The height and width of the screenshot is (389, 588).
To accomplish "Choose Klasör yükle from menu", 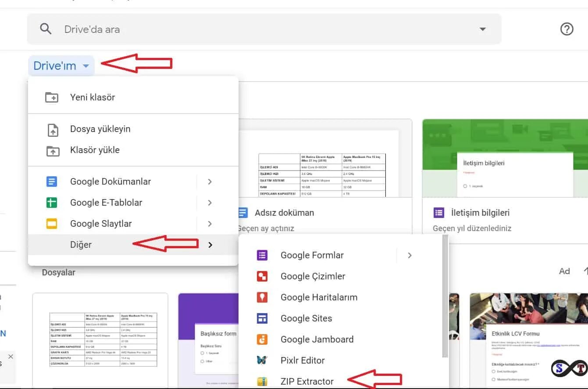I will (133, 150).
